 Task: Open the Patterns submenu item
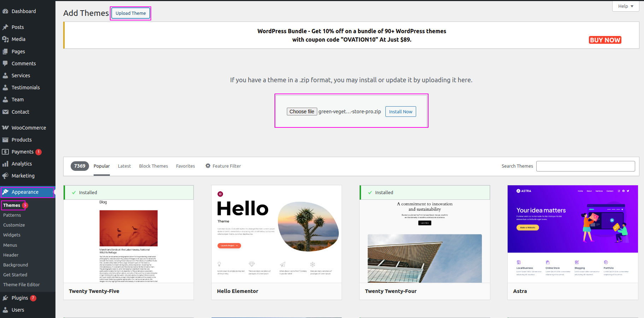point(12,215)
